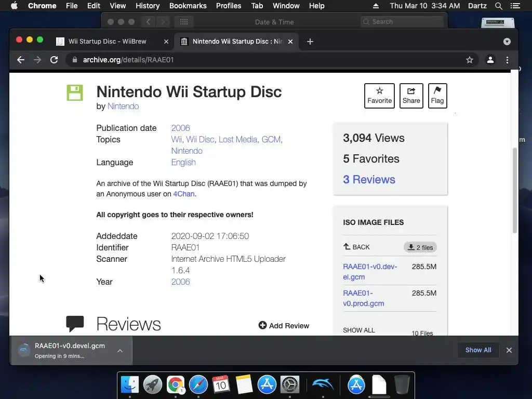Open the Wii topic link

point(176,139)
